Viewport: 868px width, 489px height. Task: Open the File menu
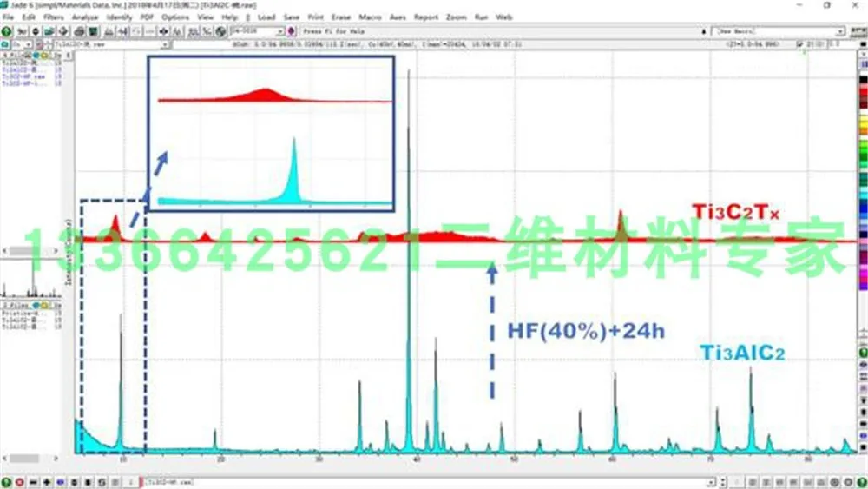click(x=8, y=17)
